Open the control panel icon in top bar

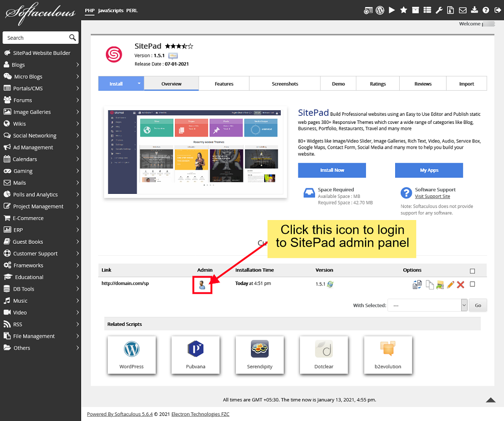(x=368, y=10)
